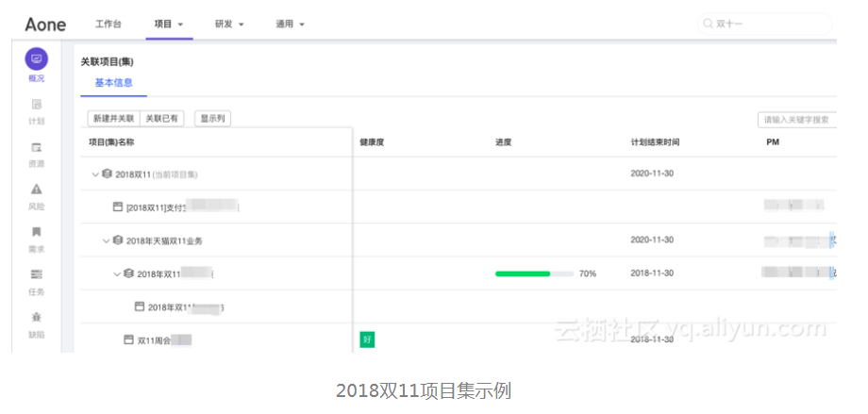Click the stack icon beside 2018年天猫双11业务
The width and height of the screenshot is (868, 414).
118,240
